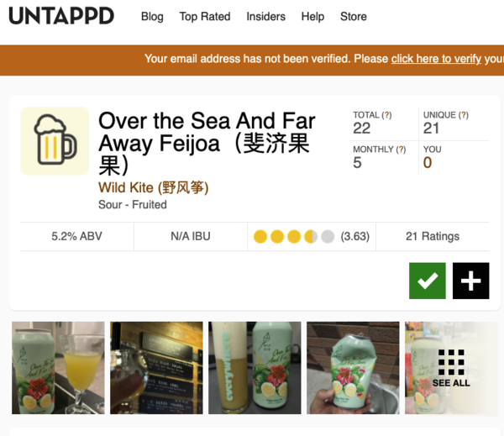
Task: Open the Top Rated page
Action: coord(205,17)
